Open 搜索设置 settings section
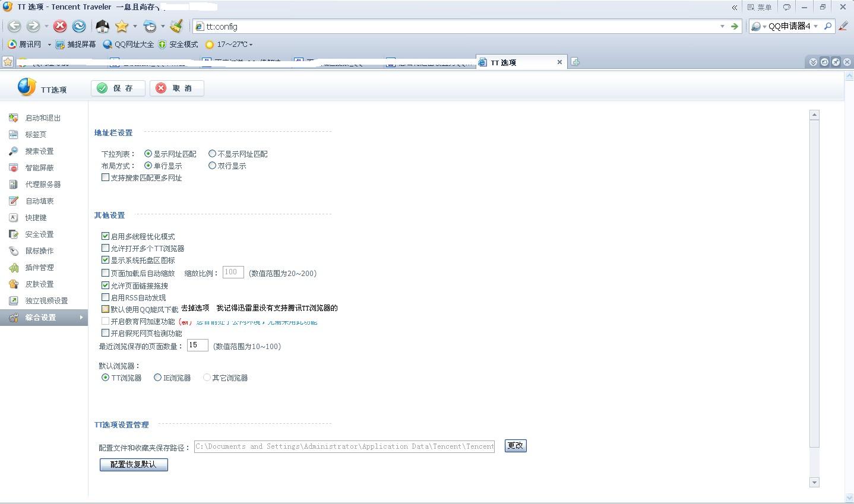This screenshot has height=504, width=854. pos(39,151)
